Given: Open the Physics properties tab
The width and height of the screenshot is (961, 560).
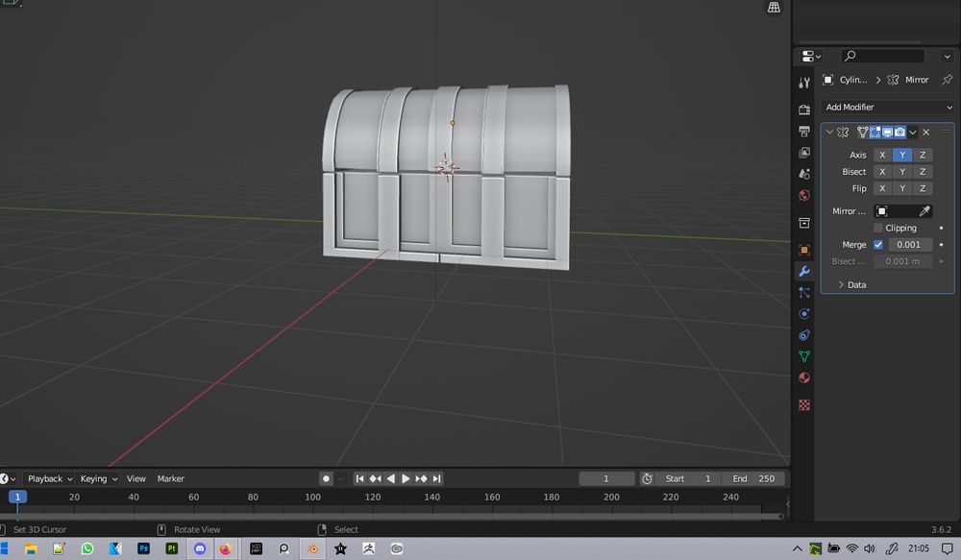Looking at the screenshot, I should tap(804, 314).
